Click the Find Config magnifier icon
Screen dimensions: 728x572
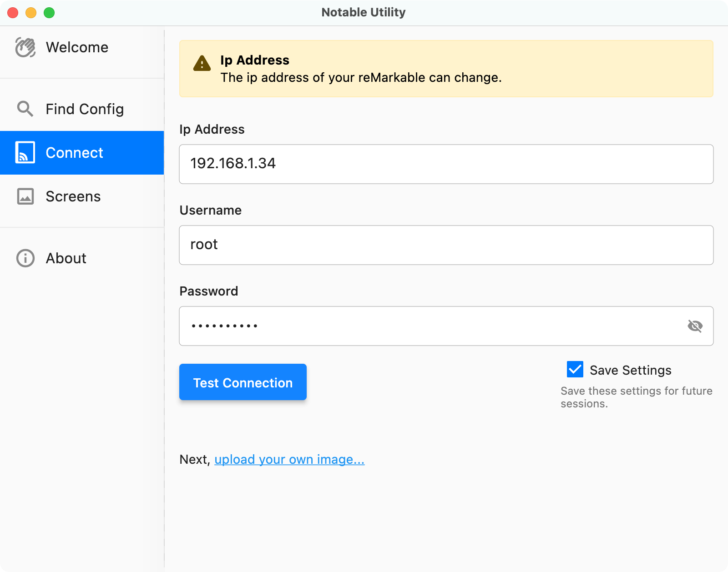pyautogui.click(x=25, y=109)
